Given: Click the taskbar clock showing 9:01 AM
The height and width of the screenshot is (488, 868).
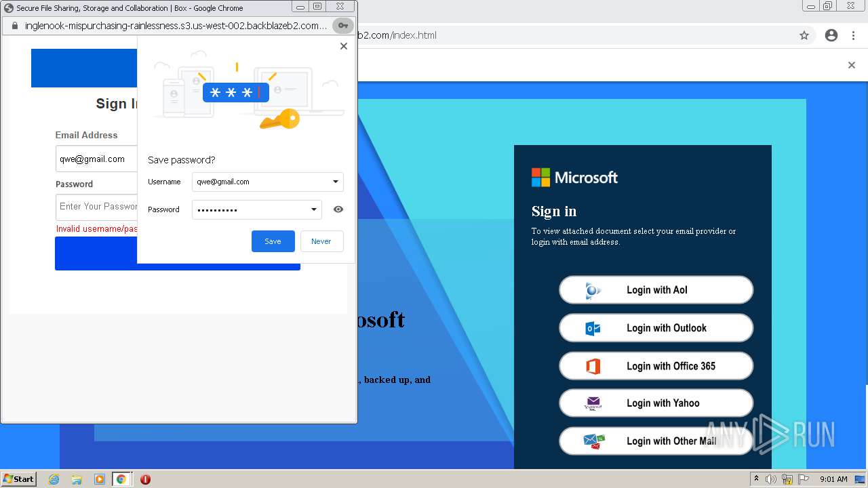Looking at the screenshot, I should 833,479.
